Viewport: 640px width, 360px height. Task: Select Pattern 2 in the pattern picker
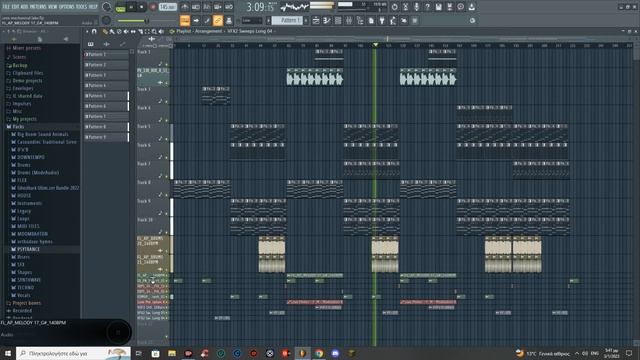pos(106,65)
